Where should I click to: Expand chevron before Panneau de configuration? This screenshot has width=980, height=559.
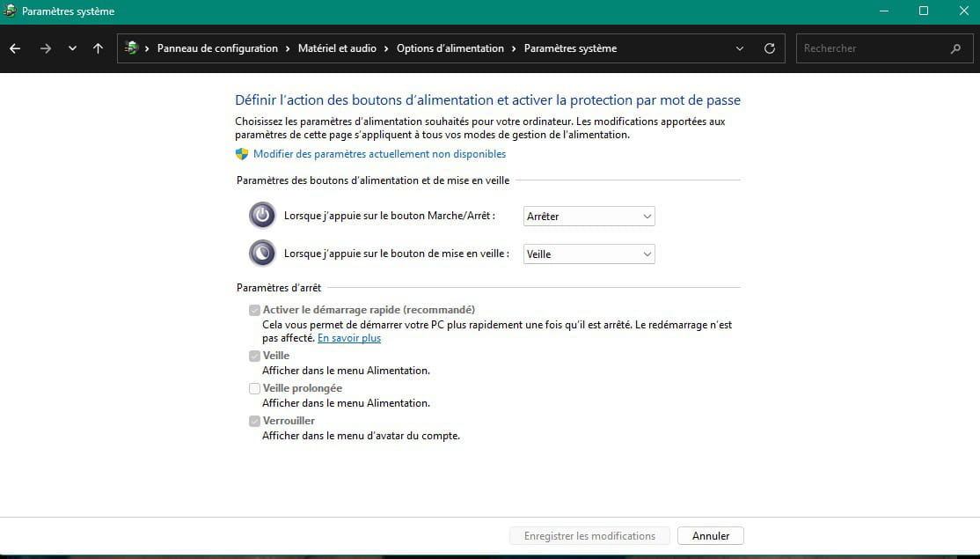click(147, 48)
